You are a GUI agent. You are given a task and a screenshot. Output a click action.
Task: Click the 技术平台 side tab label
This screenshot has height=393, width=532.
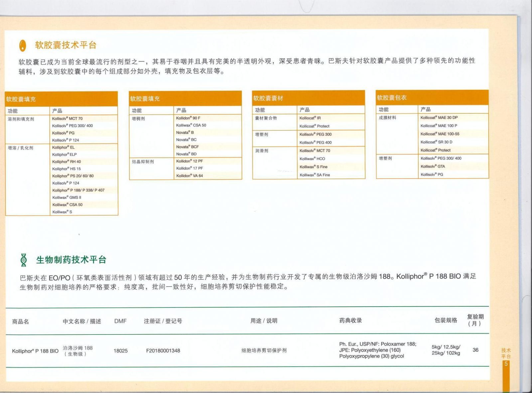506,353
